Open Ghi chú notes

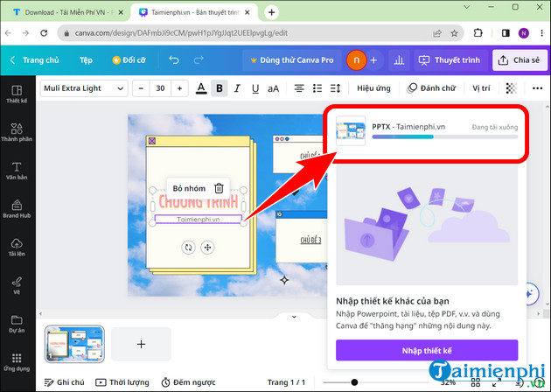click(x=65, y=382)
